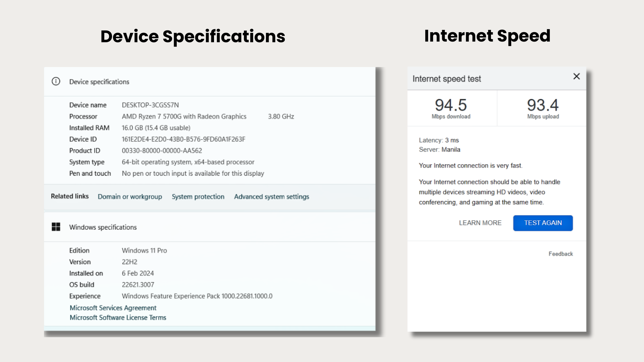Click the 93.4 Mbps upload value
This screenshot has width=644, height=362.
pyautogui.click(x=543, y=105)
